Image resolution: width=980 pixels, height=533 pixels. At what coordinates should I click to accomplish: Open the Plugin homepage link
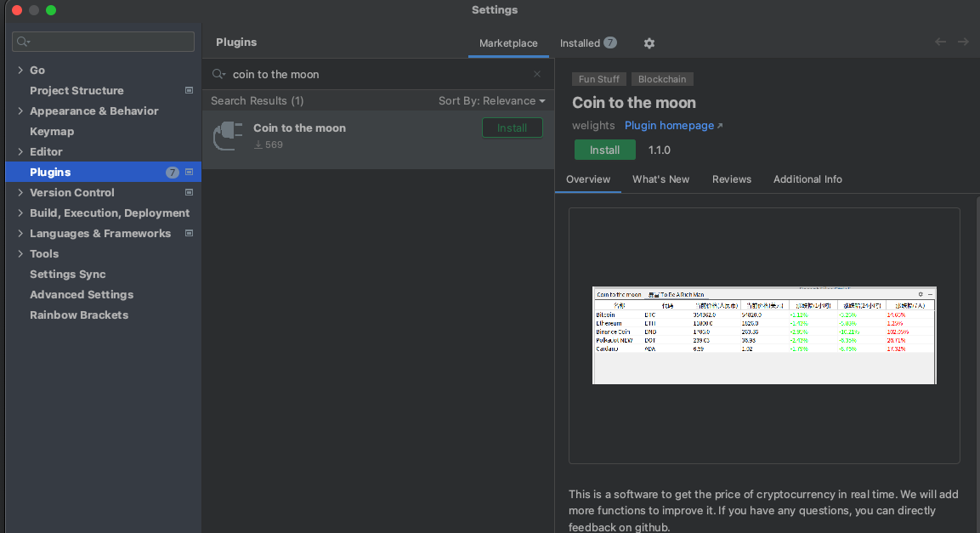pos(673,126)
